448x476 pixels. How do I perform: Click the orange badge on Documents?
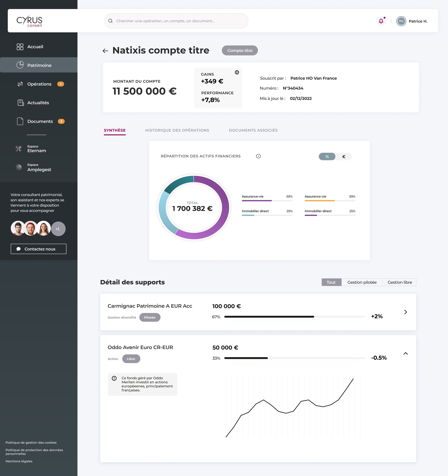(x=61, y=121)
